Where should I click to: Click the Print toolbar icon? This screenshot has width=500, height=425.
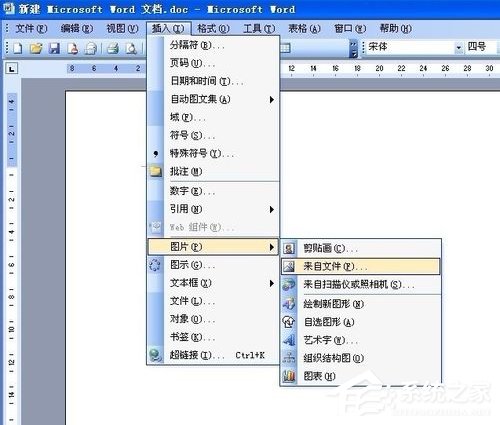[x=113, y=48]
